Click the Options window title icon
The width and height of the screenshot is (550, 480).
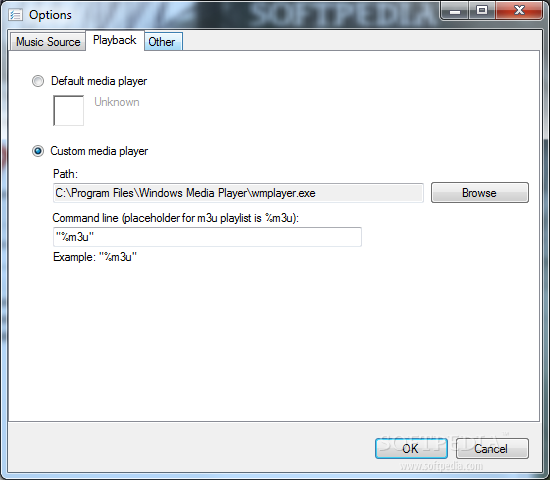[x=15, y=15]
